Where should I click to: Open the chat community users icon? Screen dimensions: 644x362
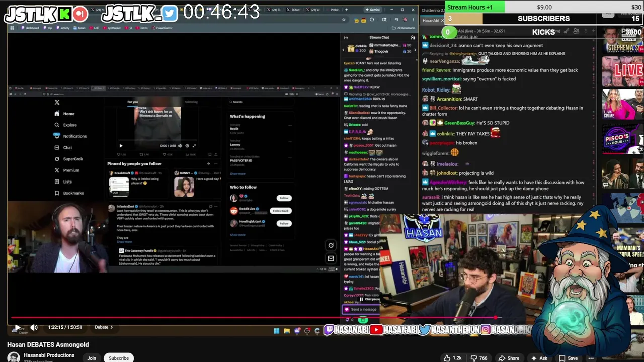tap(413, 37)
